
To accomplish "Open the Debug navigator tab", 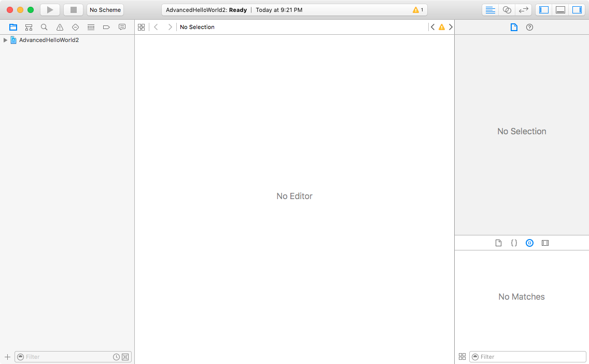I will coord(91,27).
